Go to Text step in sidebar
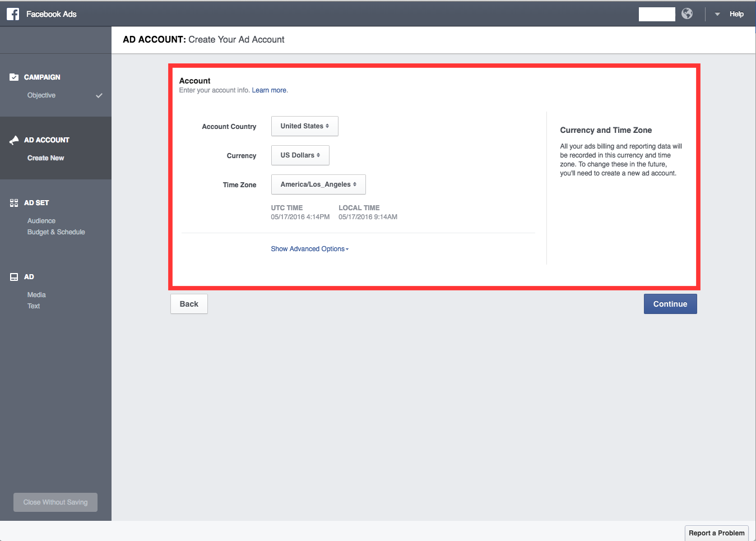The image size is (756, 541). pos(34,306)
